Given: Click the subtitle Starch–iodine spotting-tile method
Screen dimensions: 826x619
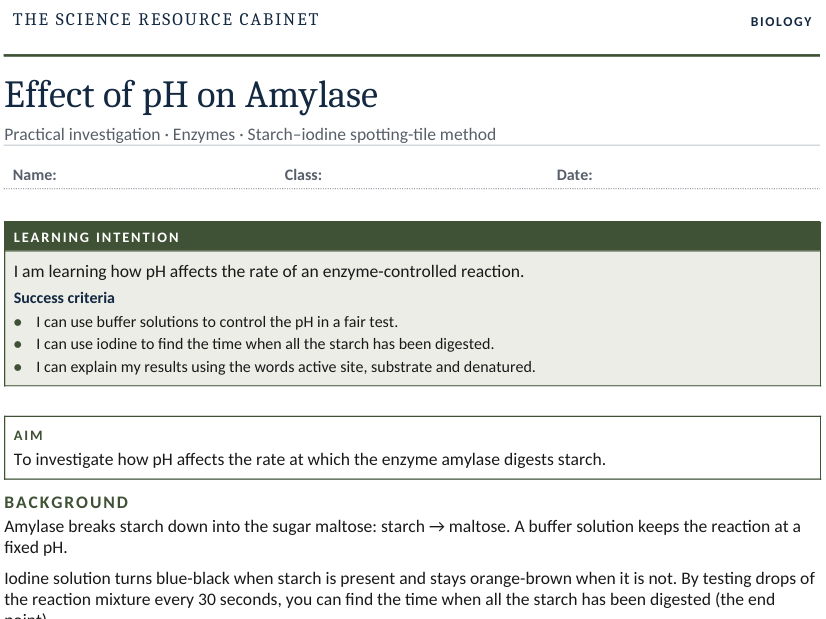Looking at the screenshot, I should point(371,135).
